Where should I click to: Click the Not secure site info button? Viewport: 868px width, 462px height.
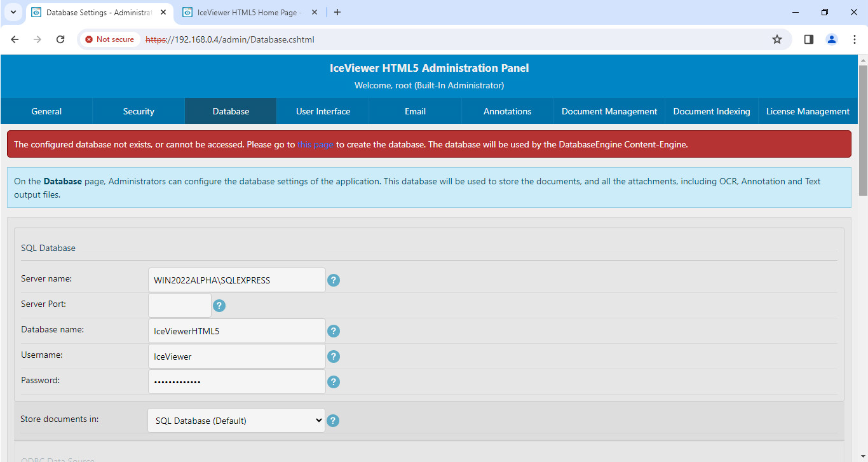[109, 39]
